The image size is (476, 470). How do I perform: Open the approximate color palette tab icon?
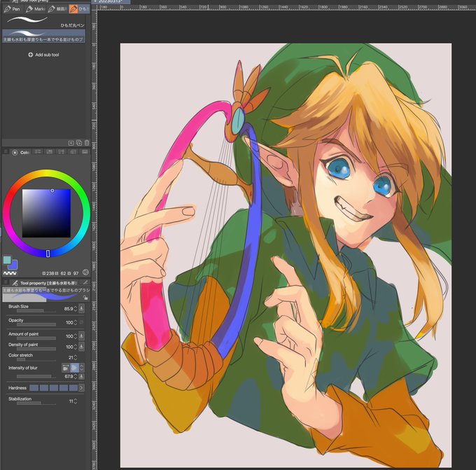click(x=73, y=152)
